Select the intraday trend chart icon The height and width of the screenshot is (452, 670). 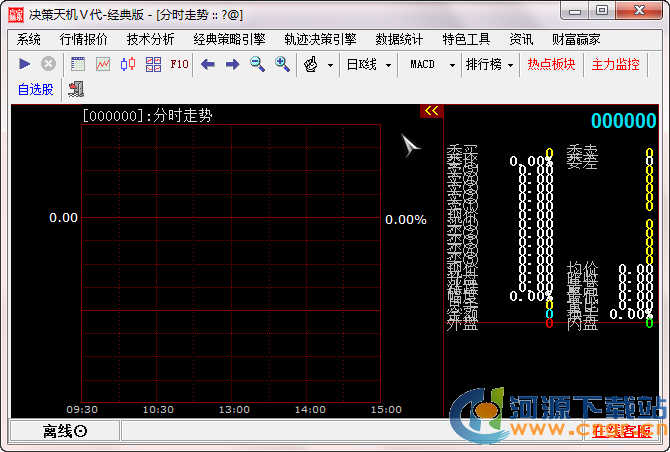click(103, 64)
